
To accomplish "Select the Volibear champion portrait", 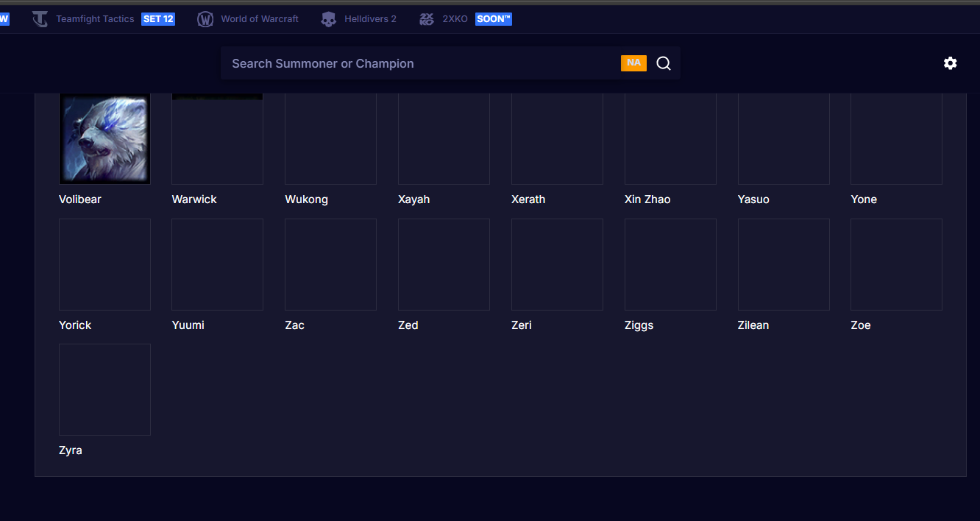I will pyautogui.click(x=104, y=138).
